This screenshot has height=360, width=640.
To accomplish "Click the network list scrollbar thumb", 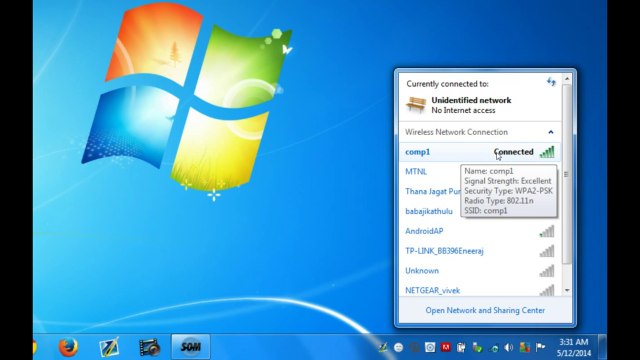I will click(567, 174).
